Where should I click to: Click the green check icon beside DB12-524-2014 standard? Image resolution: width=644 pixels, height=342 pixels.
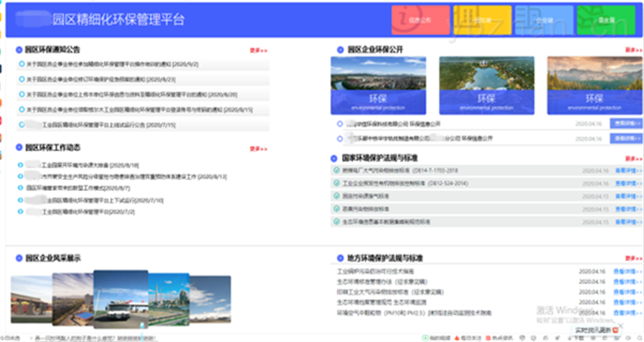tap(337, 183)
